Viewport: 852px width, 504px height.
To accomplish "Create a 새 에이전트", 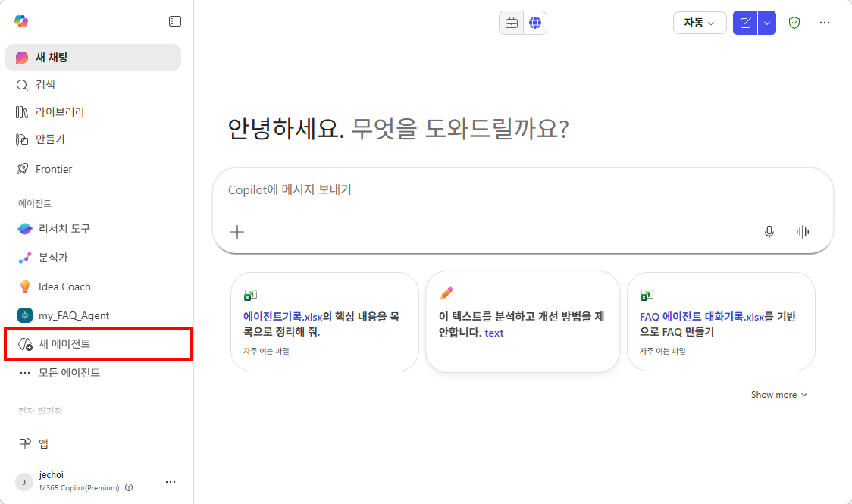I will click(98, 344).
